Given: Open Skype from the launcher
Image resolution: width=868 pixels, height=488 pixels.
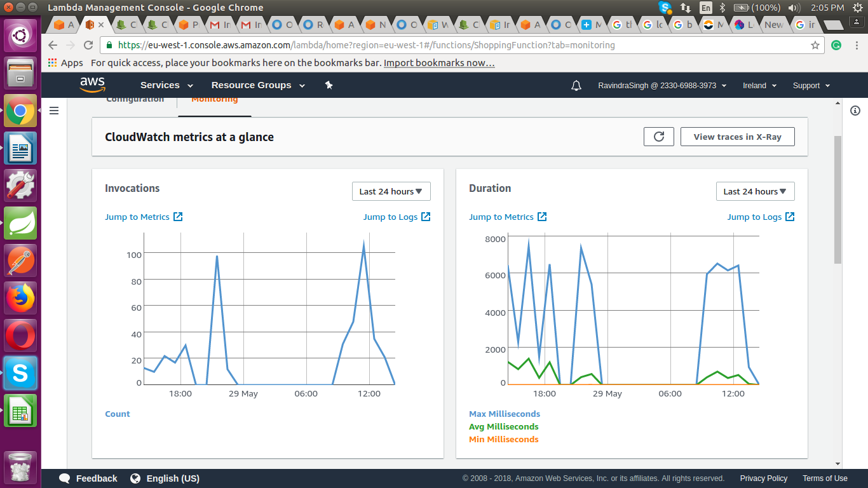Looking at the screenshot, I should pos(20,373).
